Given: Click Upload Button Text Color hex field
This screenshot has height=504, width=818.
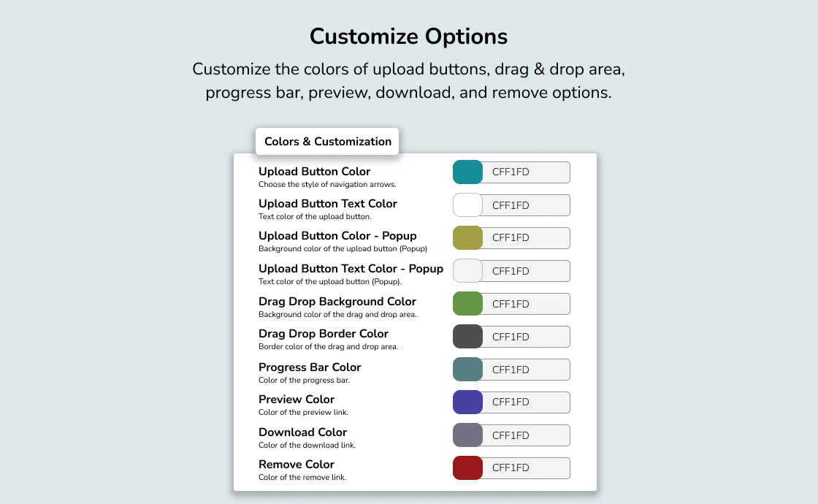Looking at the screenshot, I should pos(526,205).
